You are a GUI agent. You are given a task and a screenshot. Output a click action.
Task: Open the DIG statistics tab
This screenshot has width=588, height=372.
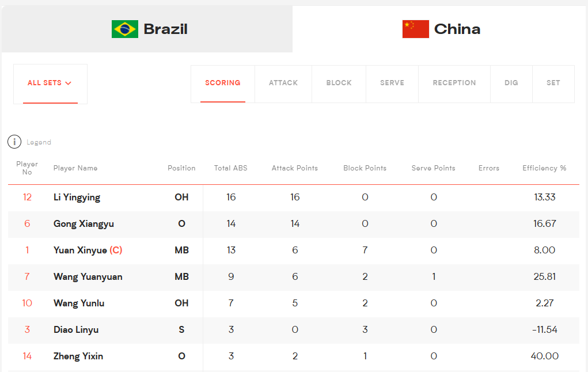pos(511,83)
